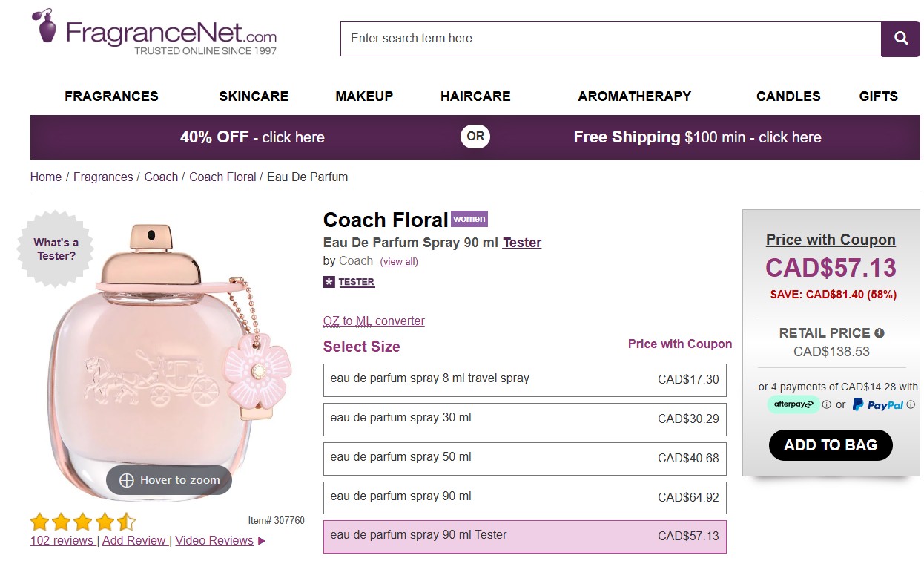The height and width of the screenshot is (561, 924).
Task: Click the 4.5-star rating stars
Action: tap(82, 522)
